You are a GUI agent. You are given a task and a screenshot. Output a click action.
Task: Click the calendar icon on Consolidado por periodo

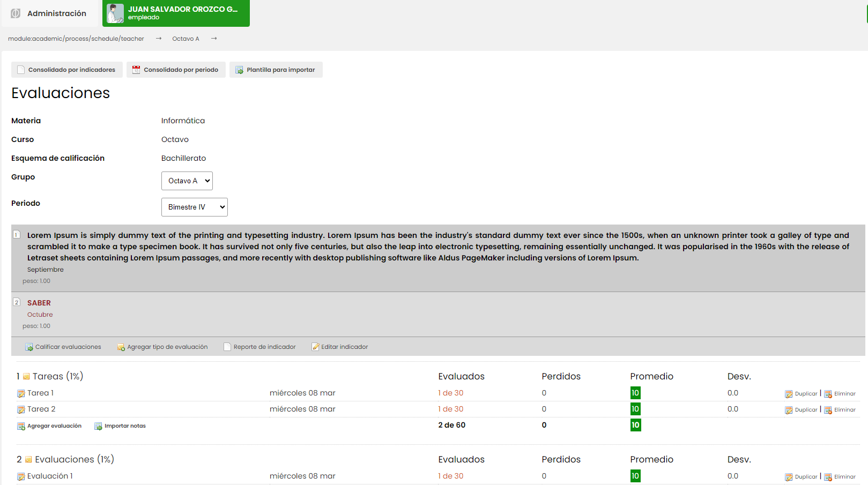point(136,70)
